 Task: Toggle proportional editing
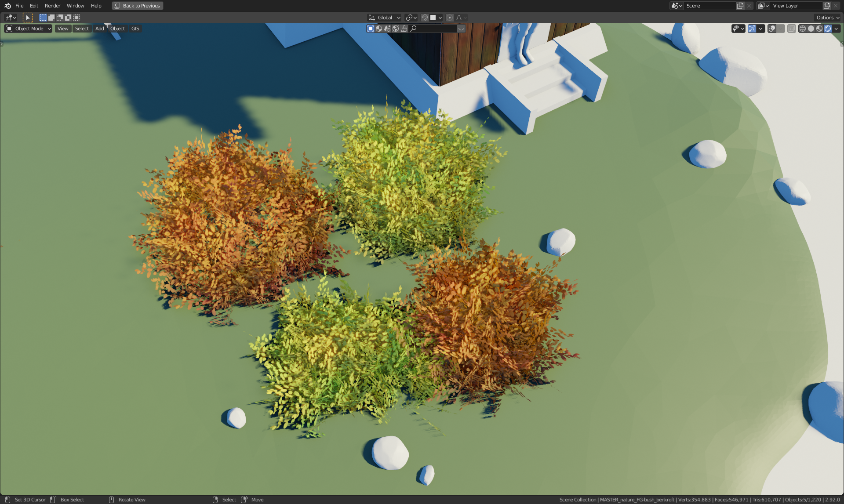[449, 18]
